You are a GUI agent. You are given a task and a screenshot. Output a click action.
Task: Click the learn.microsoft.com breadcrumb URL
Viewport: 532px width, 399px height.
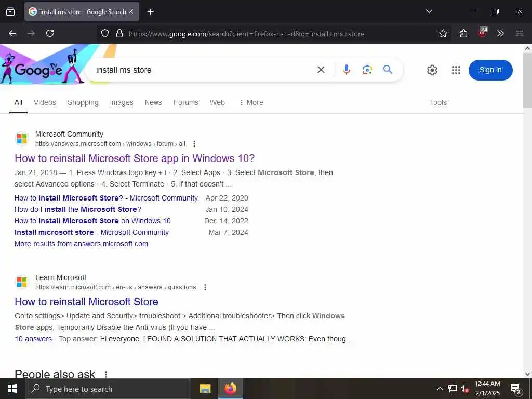point(116,287)
